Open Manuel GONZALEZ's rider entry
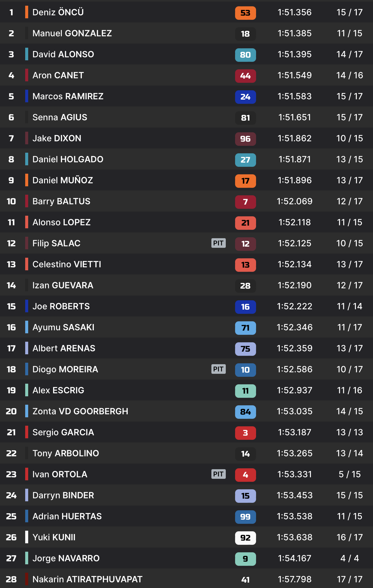Screen dimensions: 373x588 point(72,33)
